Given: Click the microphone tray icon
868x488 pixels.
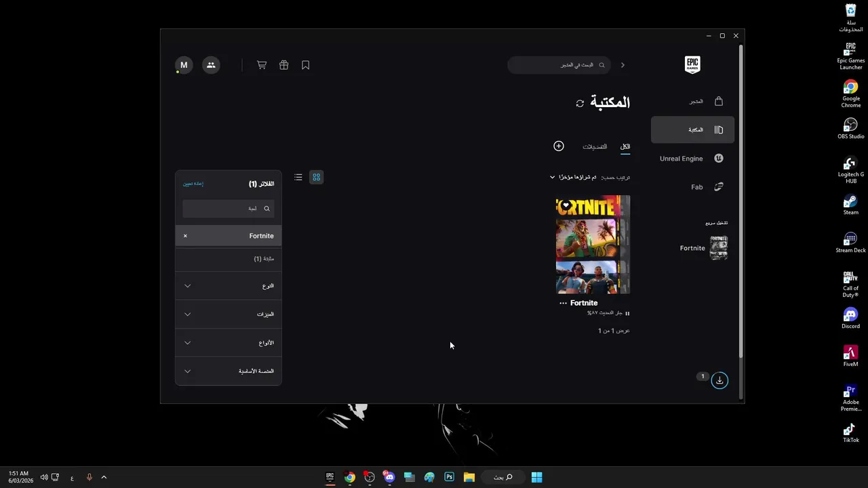Looking at the screenshot, I should click(89, 477).
